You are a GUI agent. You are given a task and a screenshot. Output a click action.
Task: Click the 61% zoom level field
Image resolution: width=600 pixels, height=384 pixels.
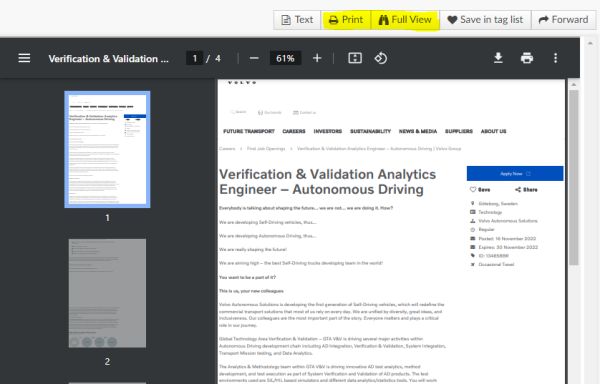pos(285,58)
